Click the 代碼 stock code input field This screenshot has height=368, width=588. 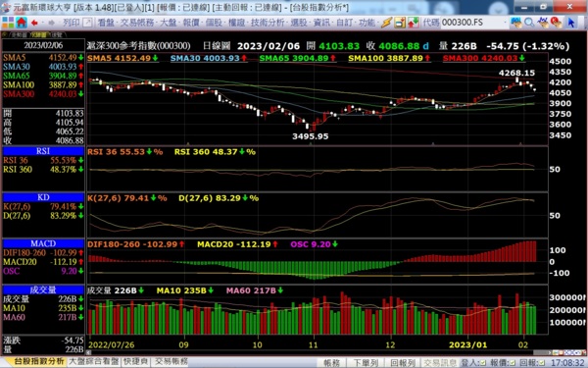[471, 23]
